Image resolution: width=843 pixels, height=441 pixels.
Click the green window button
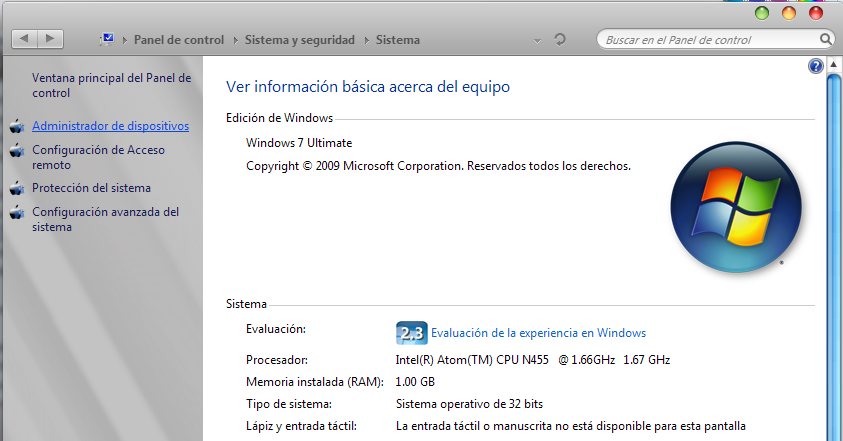[x=762, y=13]
